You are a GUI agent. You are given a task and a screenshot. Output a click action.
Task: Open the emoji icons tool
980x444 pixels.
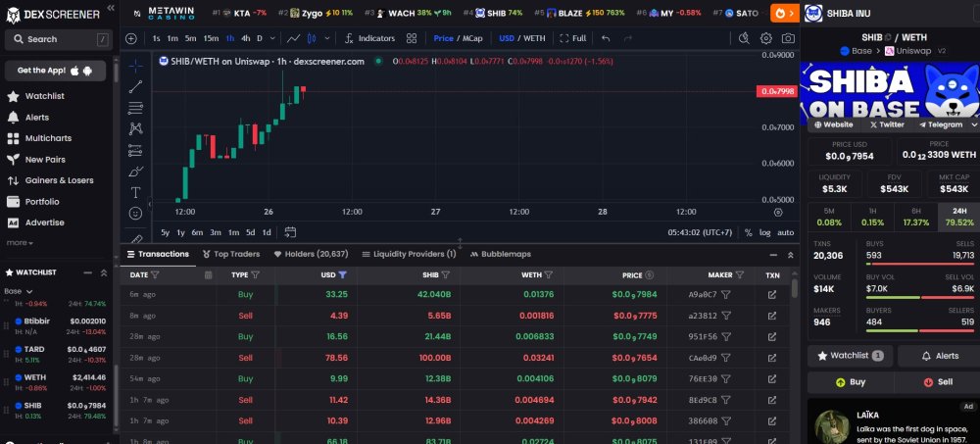(x=135, y=214)
